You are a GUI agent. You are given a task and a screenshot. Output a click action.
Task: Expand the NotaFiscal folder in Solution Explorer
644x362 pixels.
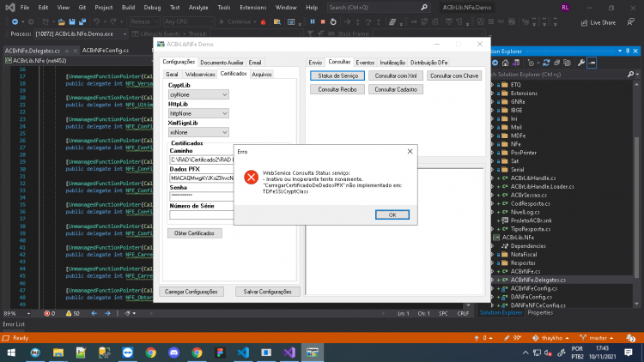point(493,255)
